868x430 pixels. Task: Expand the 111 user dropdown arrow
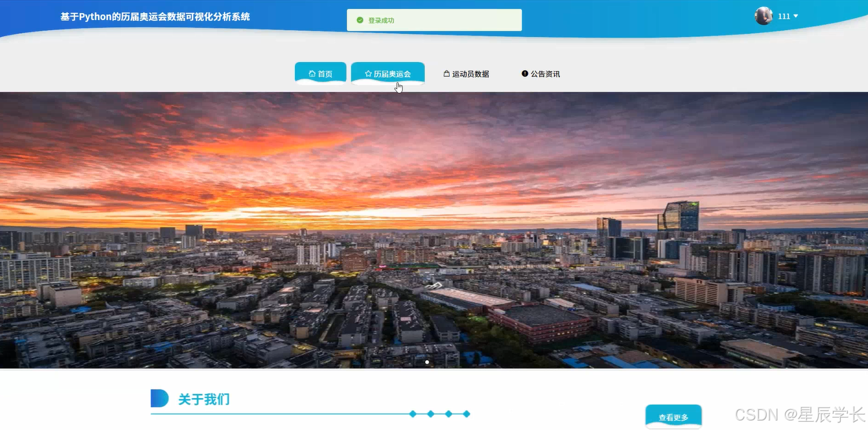pyautogui.click(x=796, y=17)
